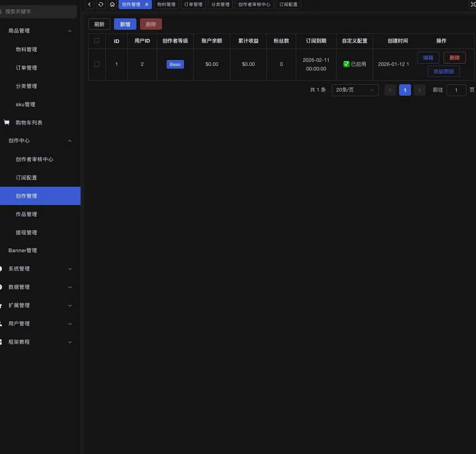Screen dimensions: 476x454
Task: Open 提现管理 in the sidebar
Action: click(27, 232)
